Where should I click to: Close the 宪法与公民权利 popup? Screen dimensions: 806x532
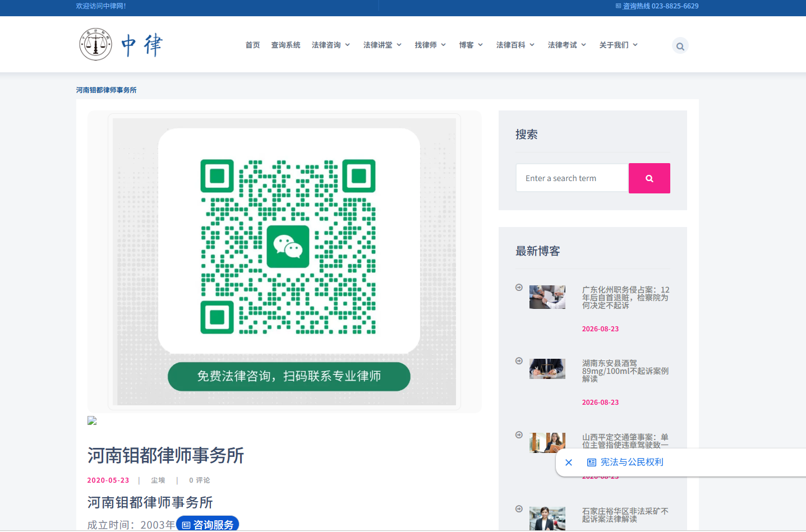tap(569, 462)
